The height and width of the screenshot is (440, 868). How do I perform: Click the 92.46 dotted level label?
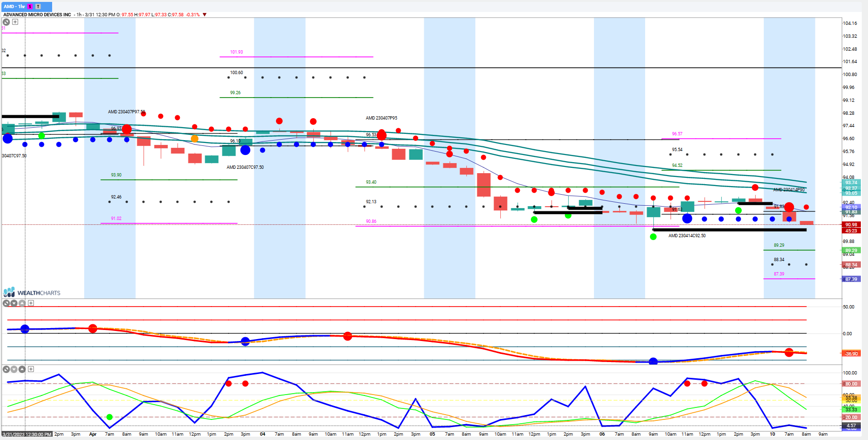[116, 197]
